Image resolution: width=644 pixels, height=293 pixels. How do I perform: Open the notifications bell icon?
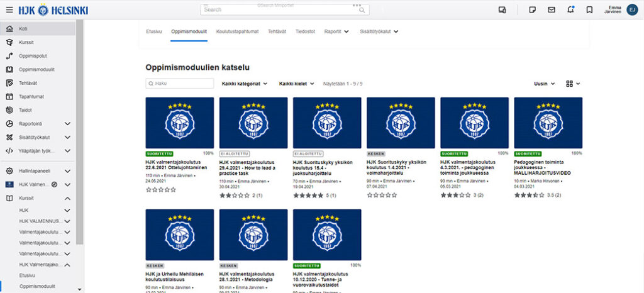570,10
